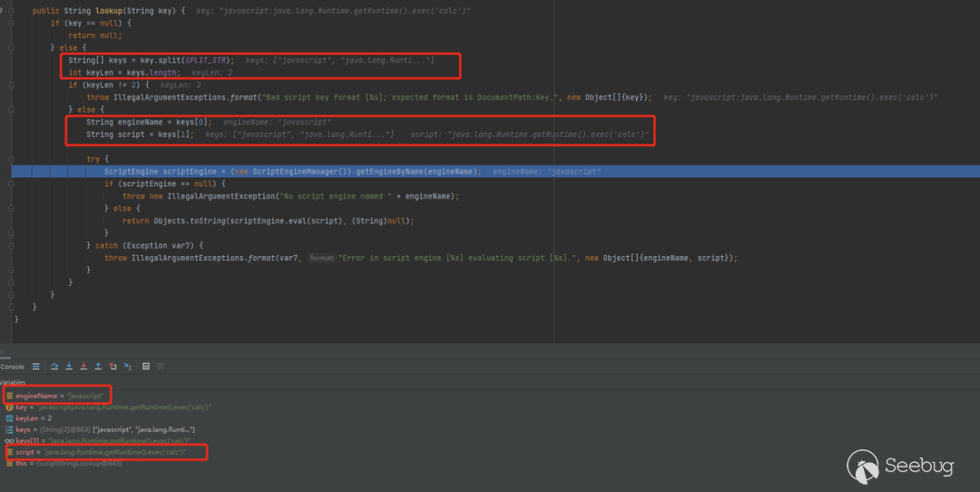Click the Trace Current Stream Chain icon
Viewport: 980px width, 492px height.
(x=161, y=367)
